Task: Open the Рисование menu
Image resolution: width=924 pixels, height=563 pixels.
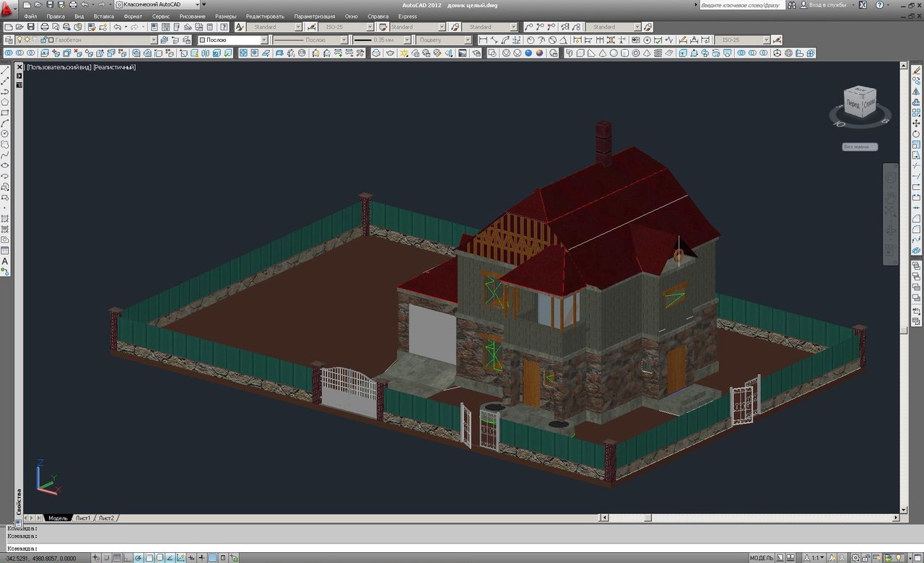Action: (192, 16)
